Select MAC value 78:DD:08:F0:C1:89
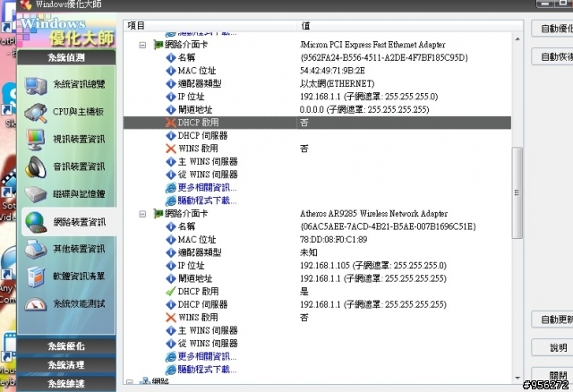Viewport: 573px width, 392px height. click(333, 240)
